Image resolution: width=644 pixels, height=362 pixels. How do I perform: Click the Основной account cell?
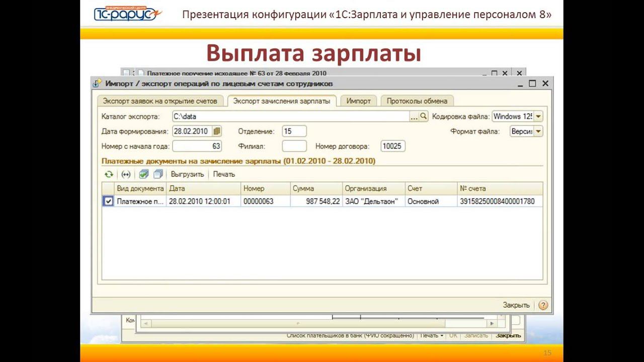(x=431, y=202)
